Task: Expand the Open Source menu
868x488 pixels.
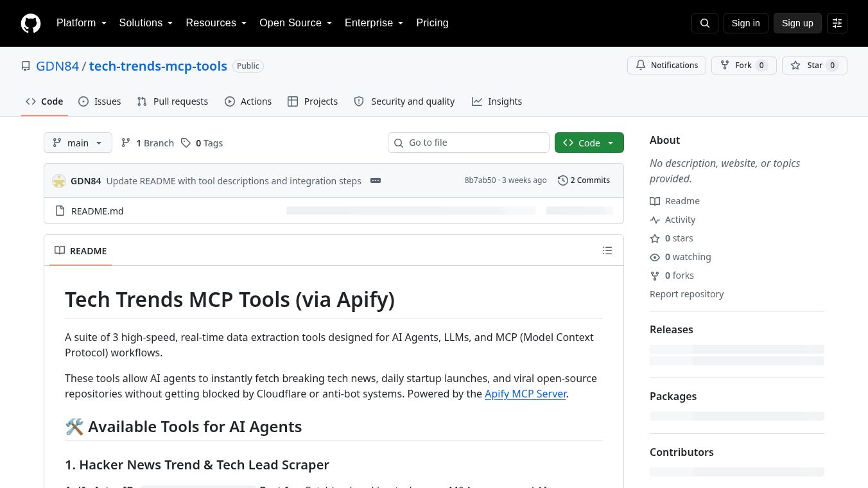Action: (295, 23)
